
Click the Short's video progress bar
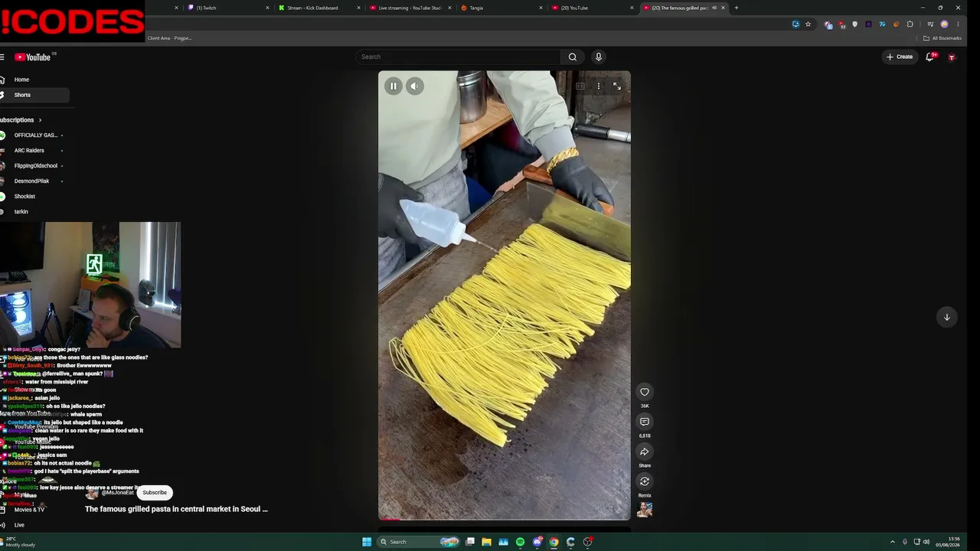pos(505,520)
